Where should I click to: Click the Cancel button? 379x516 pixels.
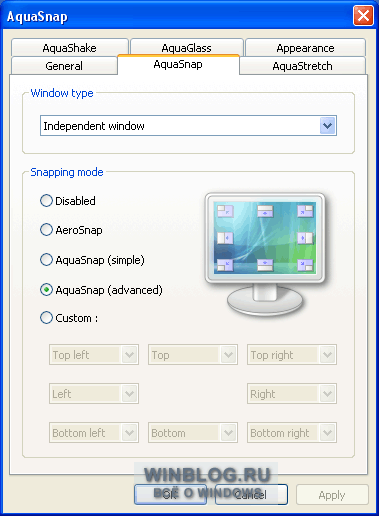click(x=251, y=494)
